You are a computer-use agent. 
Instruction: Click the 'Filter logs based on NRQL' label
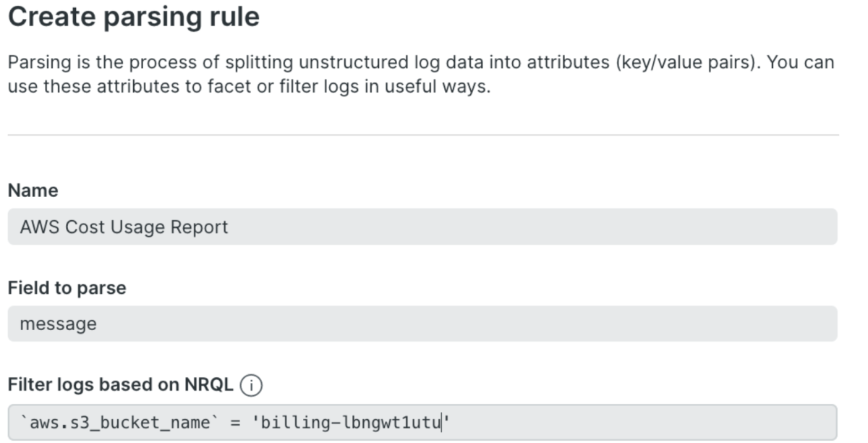tap(120, 386)
